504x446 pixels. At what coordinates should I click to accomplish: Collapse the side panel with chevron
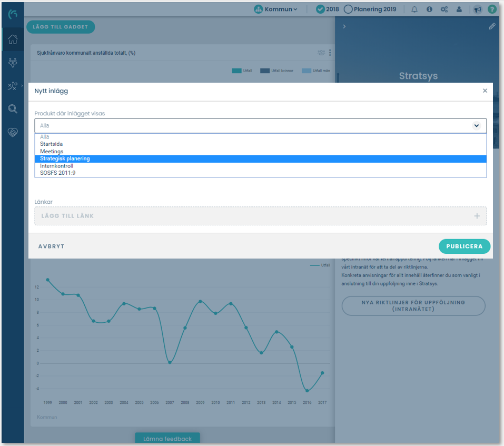click(x=344, y=26)
